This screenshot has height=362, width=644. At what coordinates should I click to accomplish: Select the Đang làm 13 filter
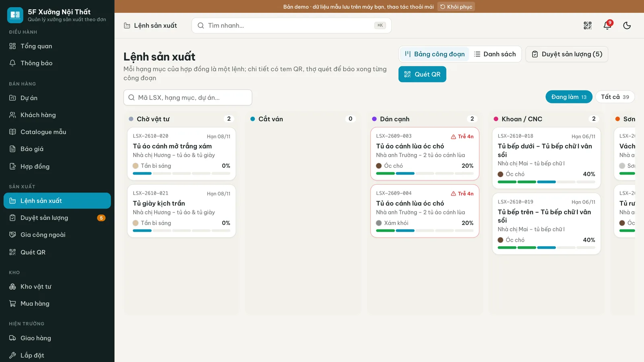pos(569,97)
